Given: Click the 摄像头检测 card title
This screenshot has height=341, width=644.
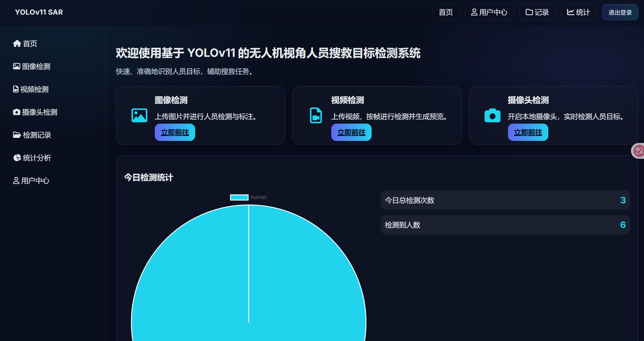Looking at the screenshot, I should (x=528, y=100).
